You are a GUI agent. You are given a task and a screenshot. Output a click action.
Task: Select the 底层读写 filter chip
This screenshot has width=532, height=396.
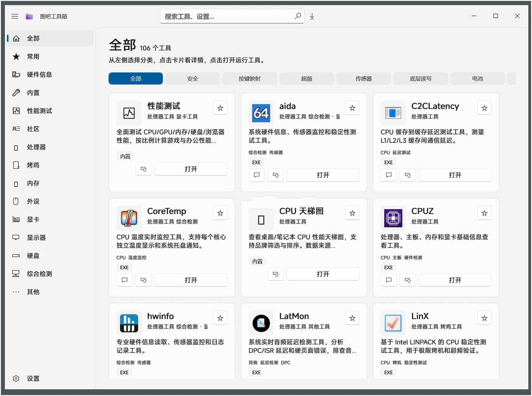click(421, 78)
